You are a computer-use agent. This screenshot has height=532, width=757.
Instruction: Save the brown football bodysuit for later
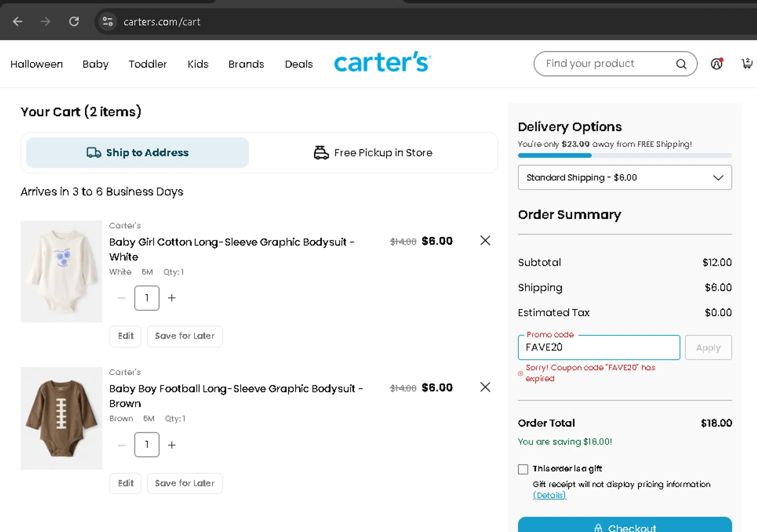[x=185, y=484]
